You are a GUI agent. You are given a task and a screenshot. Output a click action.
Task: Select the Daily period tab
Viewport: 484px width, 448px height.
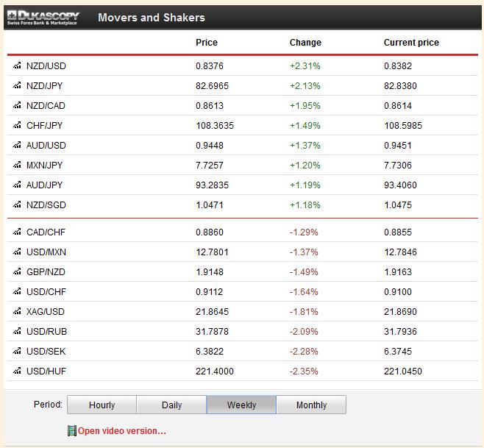coord(171,405)
